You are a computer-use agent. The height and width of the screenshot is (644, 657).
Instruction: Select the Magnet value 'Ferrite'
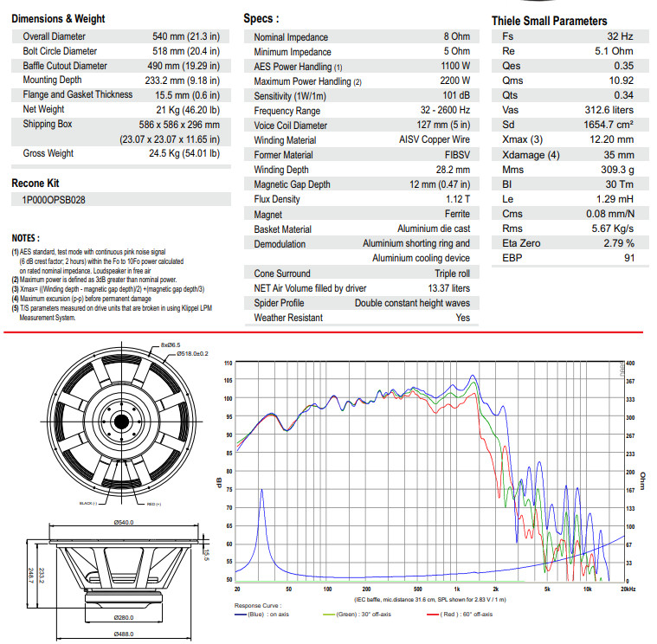(x=458, y=214)
